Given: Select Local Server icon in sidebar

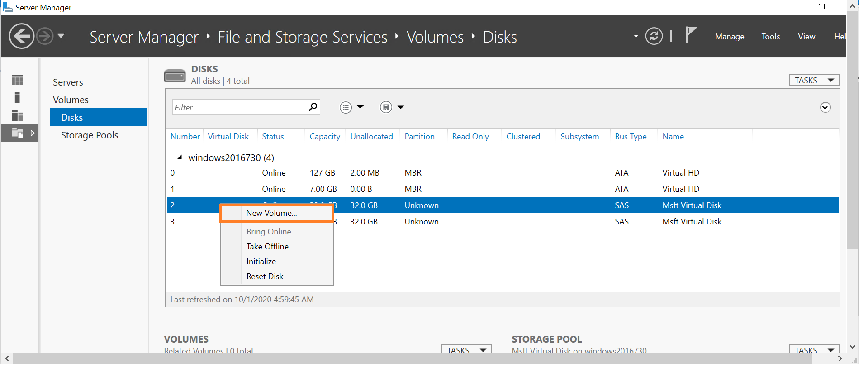Looking at the screenshot, I should coord(18,98).
